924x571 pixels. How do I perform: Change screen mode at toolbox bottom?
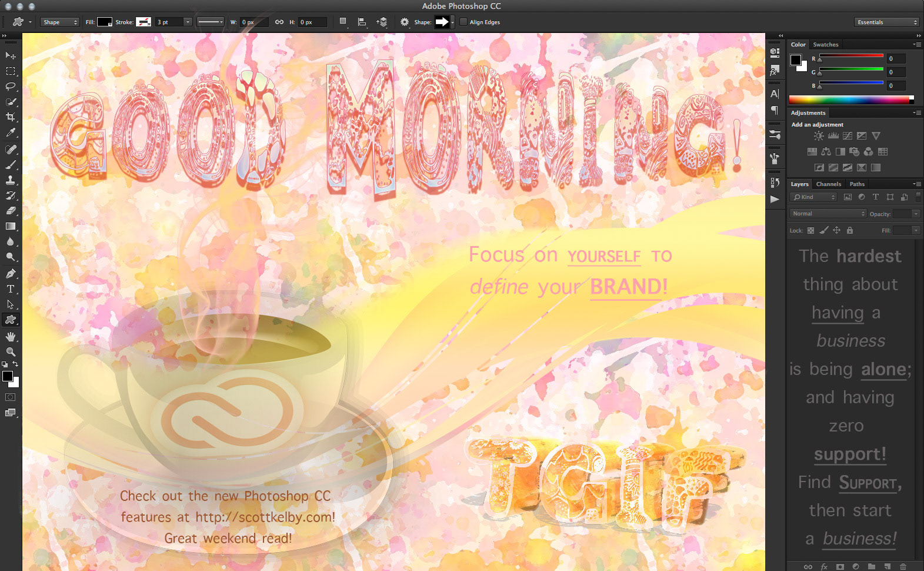click(11, 413)
